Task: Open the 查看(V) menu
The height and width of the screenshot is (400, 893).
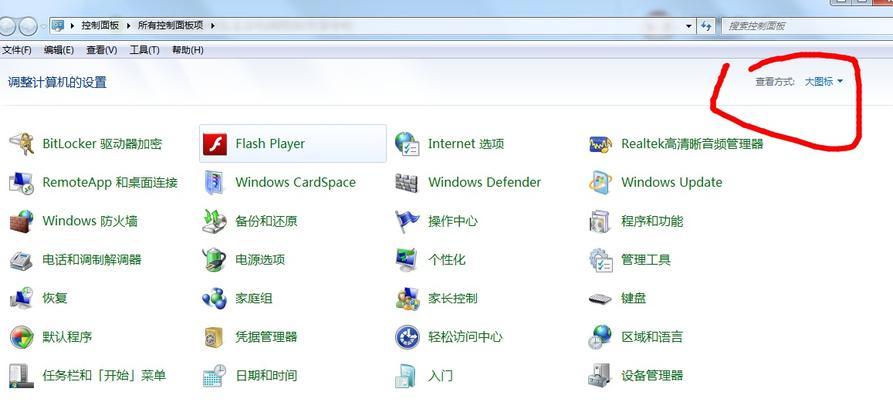Action: (102, 50)
